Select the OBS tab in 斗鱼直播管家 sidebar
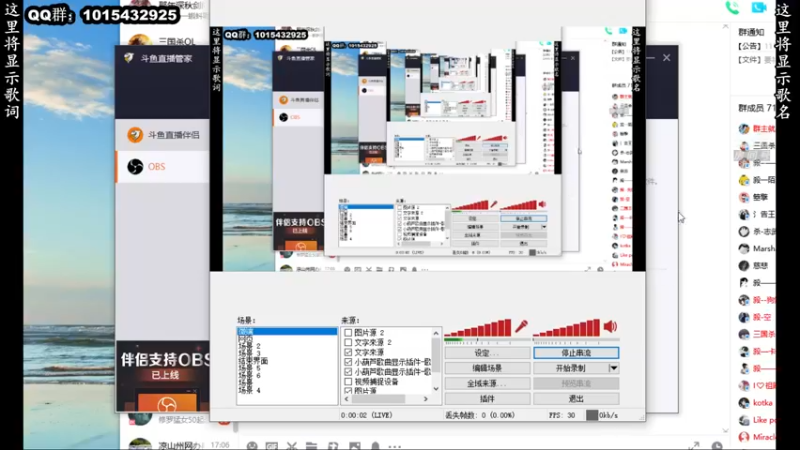The image size is (800, 450). tap(163, 166)
